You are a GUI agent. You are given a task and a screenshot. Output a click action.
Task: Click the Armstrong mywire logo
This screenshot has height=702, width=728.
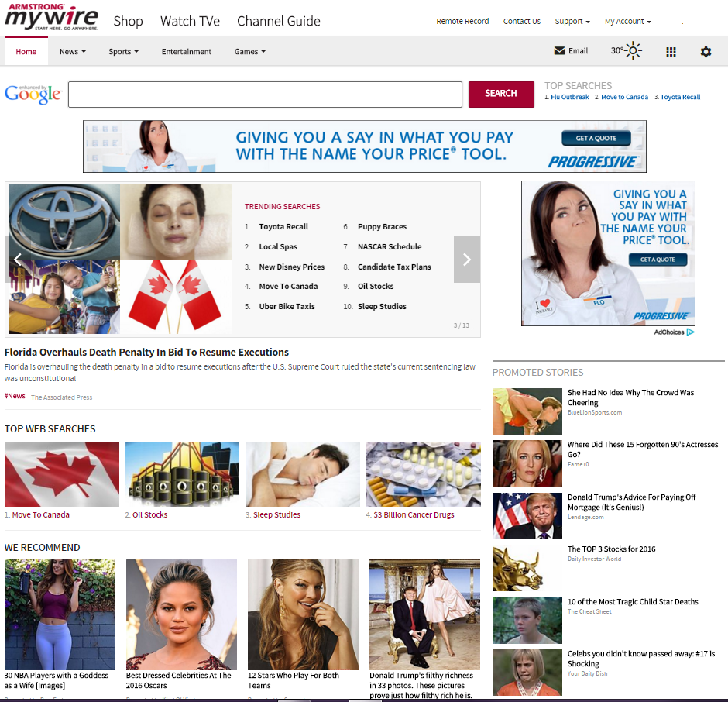click(x=52, y=17)
